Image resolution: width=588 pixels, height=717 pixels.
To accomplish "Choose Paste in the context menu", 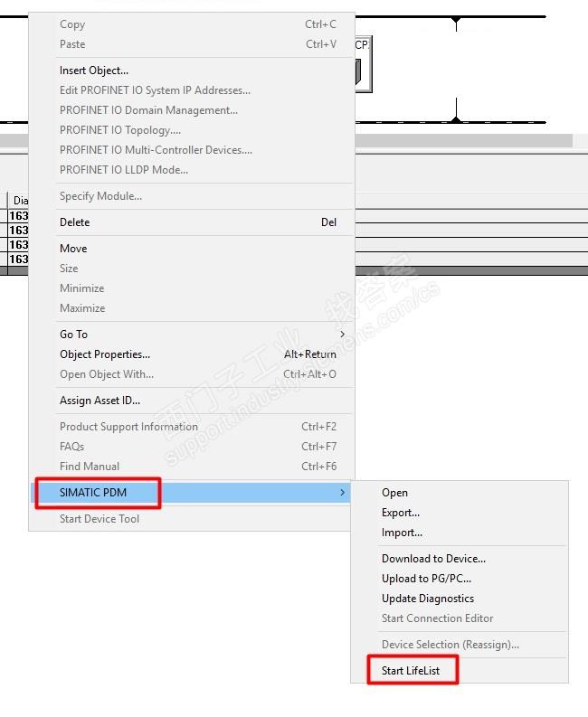I will [191, 44].
